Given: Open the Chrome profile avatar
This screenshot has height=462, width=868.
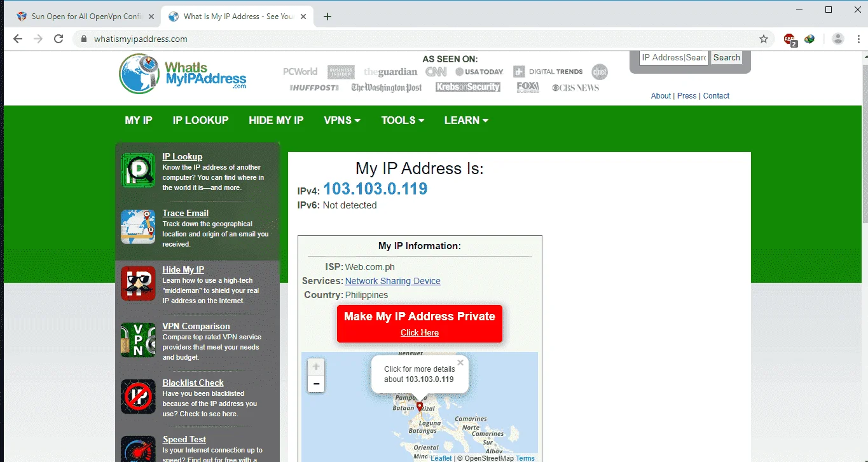Looking at the screenshot, I should [838, 39].
